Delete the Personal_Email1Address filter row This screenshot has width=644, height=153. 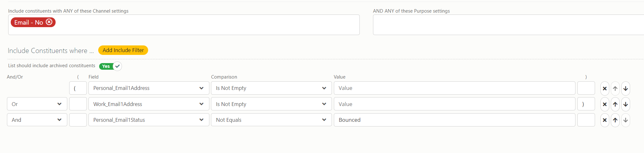tap(605, 88)
